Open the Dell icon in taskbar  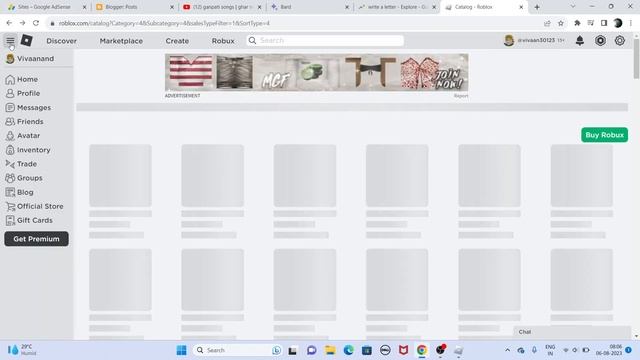tap(385, 350)
